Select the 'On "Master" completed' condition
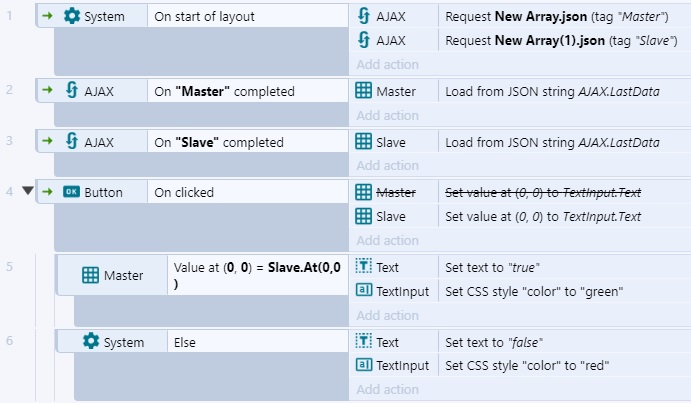This screenshot has height=403, width=691. pos(224,91)
